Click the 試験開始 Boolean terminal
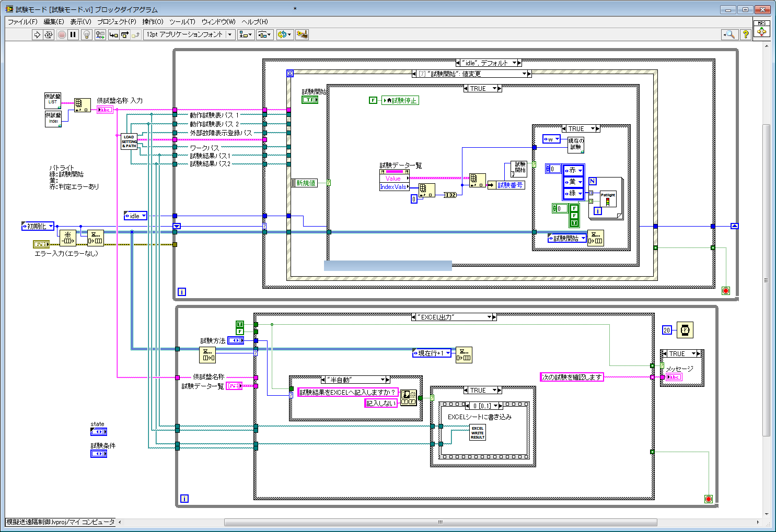 pos(309,99)
